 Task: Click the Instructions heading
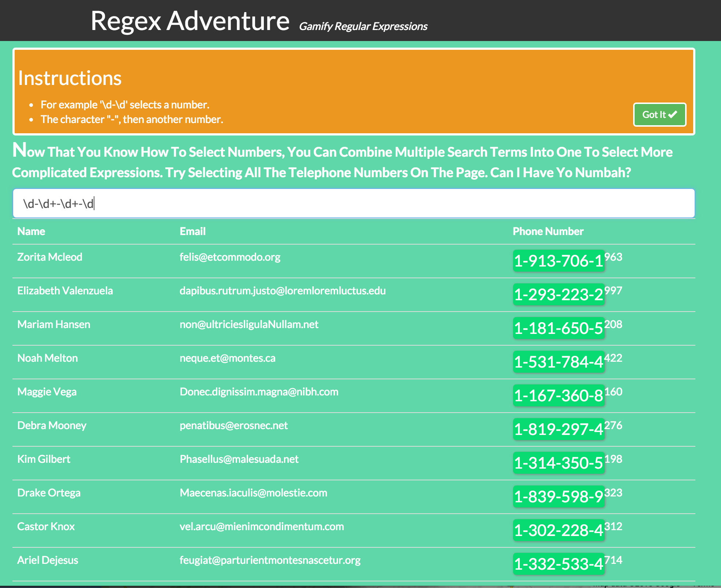coord(70,78)
